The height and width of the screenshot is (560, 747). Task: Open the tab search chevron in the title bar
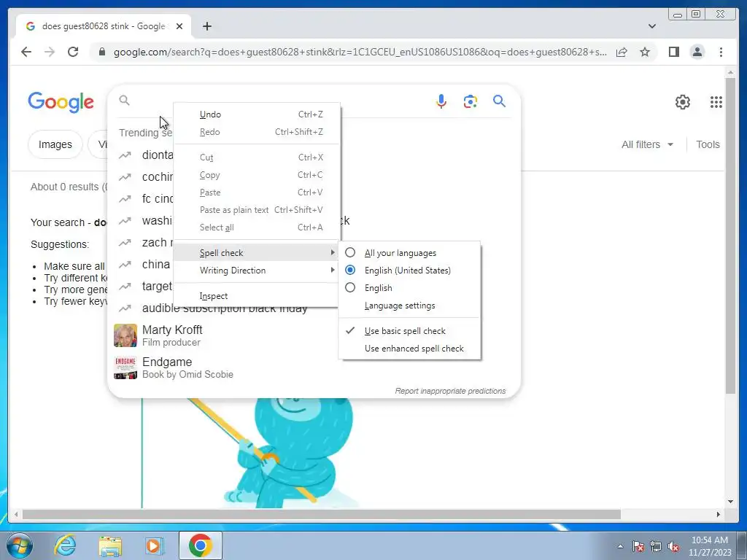coord(652,26)
